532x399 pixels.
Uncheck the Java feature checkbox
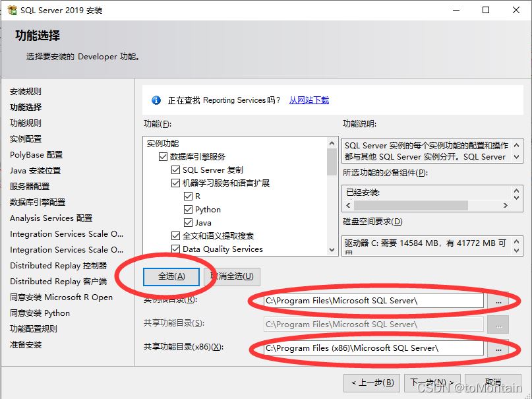pyautogui.click(x=189, y=222)
